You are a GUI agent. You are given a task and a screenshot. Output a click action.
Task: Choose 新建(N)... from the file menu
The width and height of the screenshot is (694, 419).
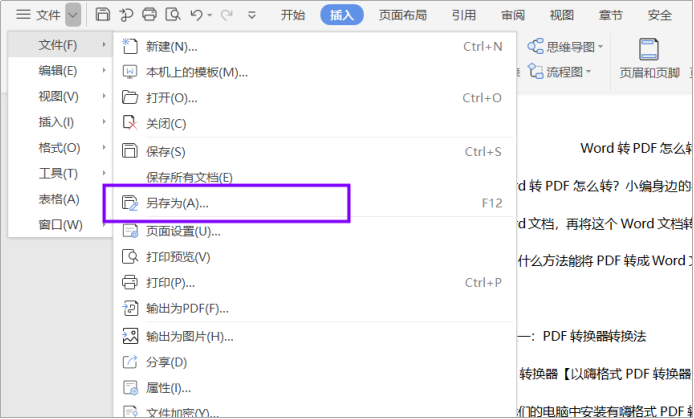314,46
